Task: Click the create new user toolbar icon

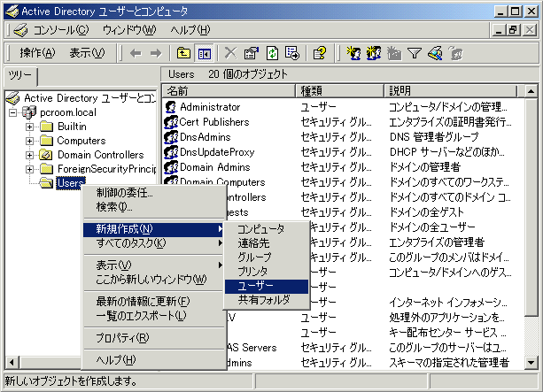Action: (353, 53)
